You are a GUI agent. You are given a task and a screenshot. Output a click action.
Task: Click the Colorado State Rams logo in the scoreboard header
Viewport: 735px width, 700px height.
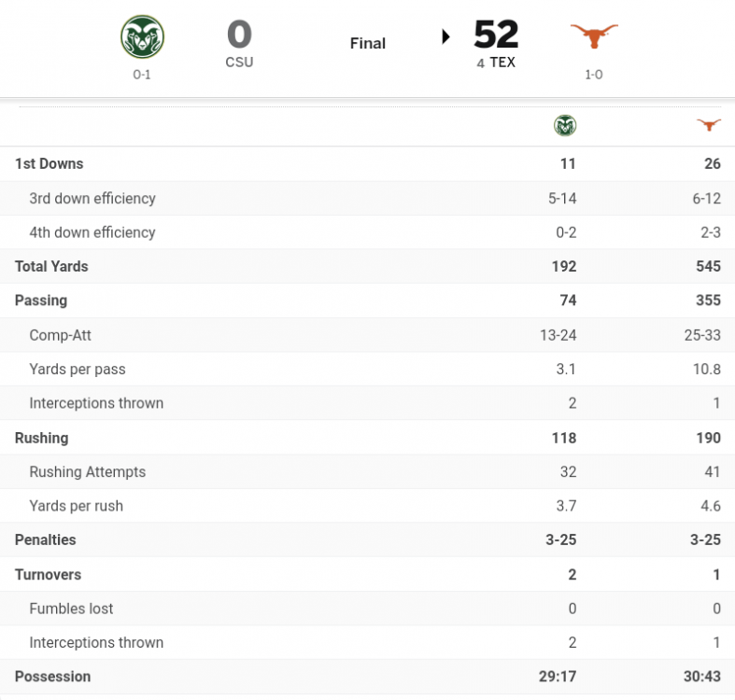(142, 37)
